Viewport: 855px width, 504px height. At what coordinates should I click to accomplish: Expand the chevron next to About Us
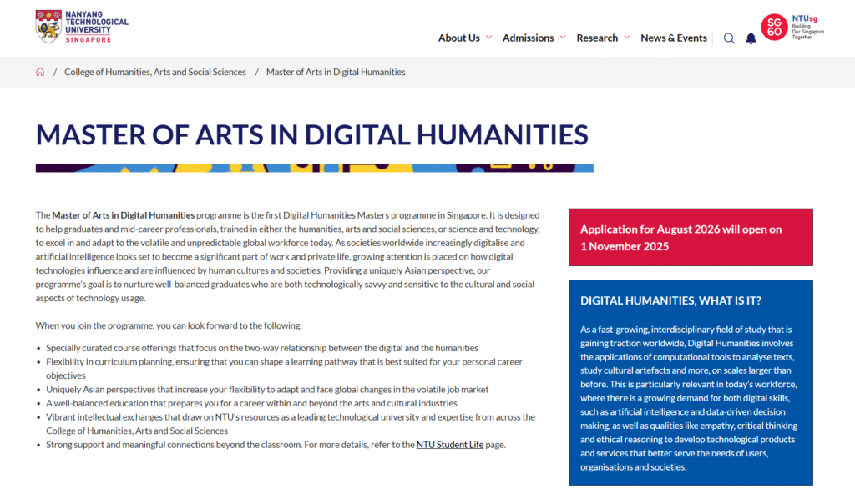pos(488,38)
